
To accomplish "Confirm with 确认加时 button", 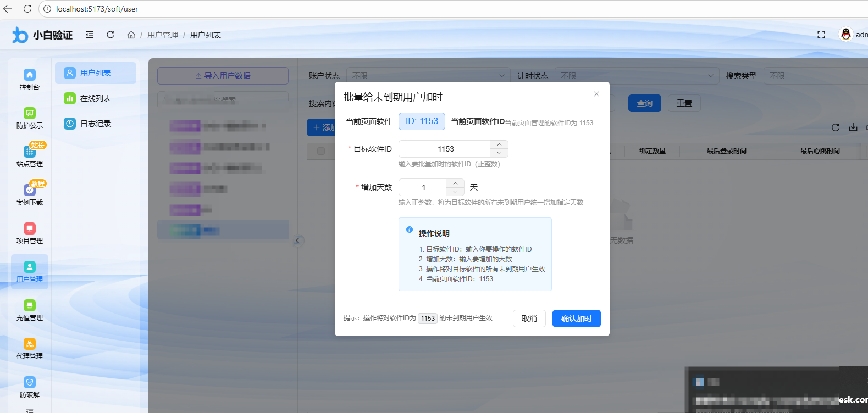I will click(x=577, y=319).
